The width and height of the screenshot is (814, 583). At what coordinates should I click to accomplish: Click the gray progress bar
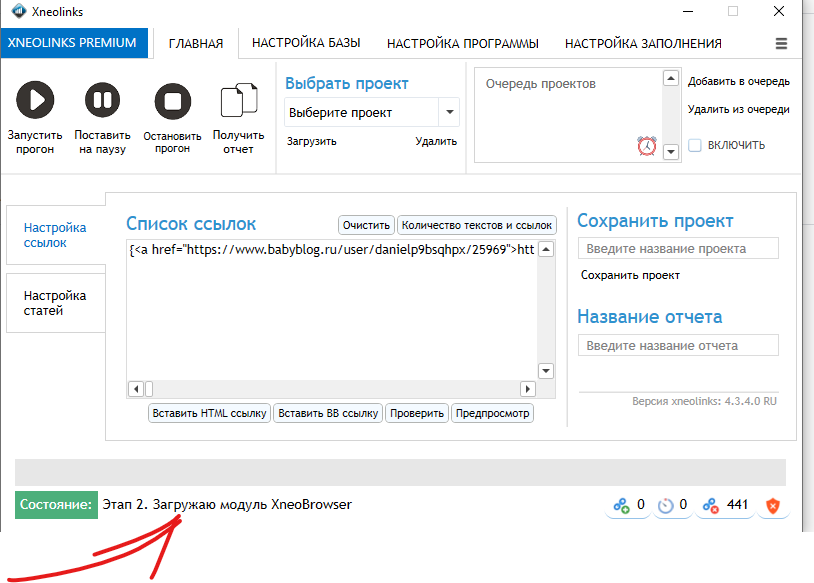coord(400,472)
